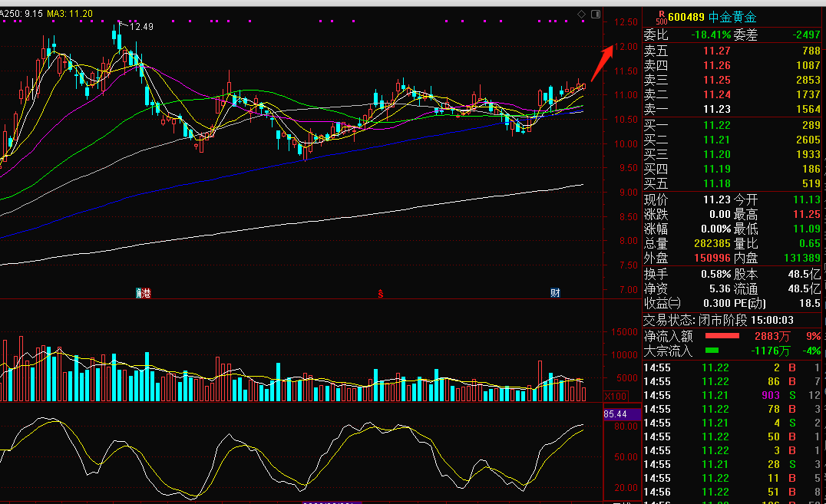This screenshot has height=504, width=826.
Task: Select the 买四 bid row at 11.19
Action: tap(732, 169)
